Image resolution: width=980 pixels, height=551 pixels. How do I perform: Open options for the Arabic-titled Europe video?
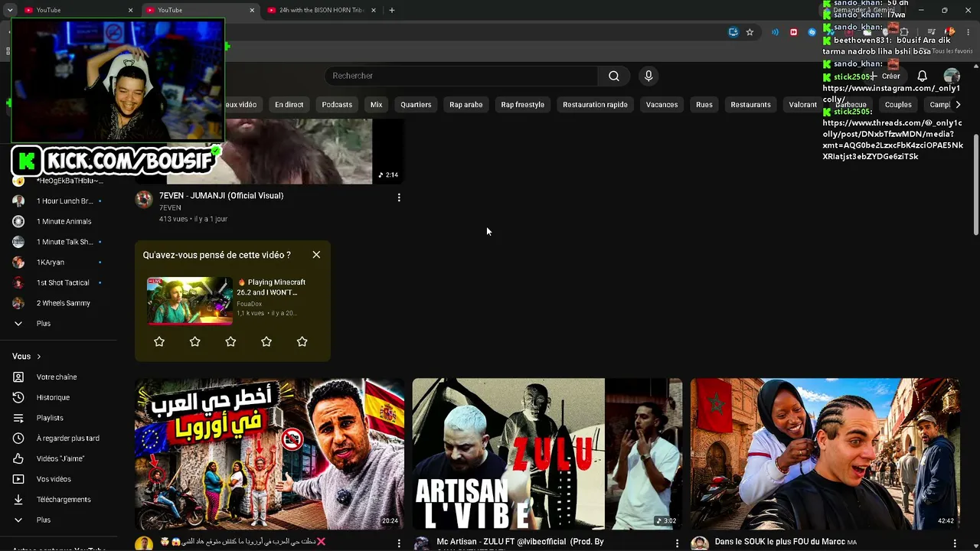[399, 543]
